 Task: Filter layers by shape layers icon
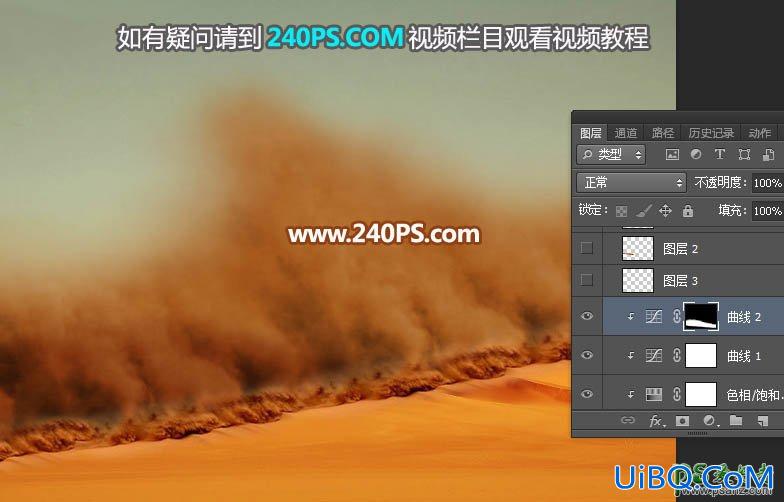coord(744,155)
